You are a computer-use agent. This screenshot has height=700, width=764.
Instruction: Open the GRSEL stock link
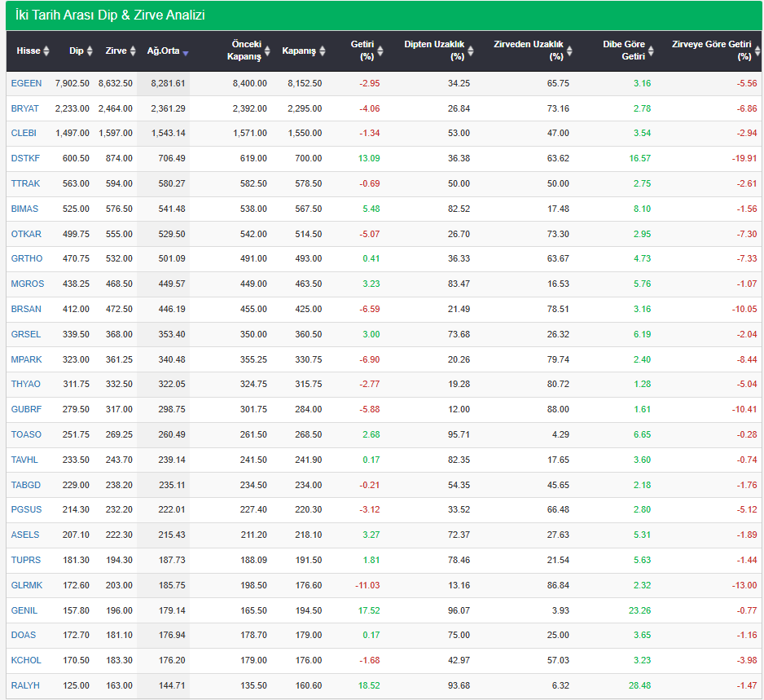26,334
